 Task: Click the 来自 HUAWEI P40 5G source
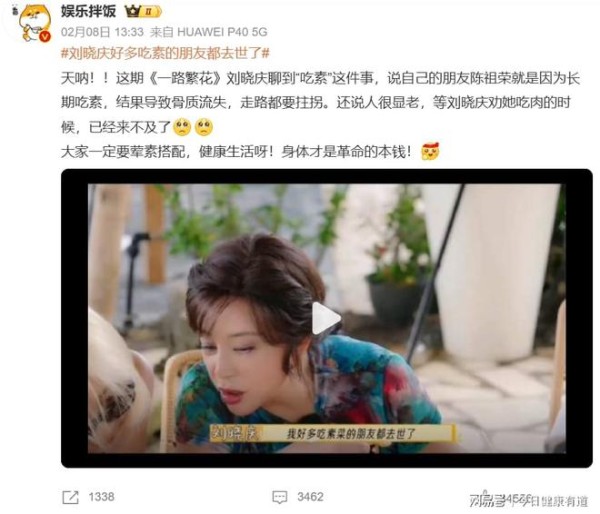point(209,32)
